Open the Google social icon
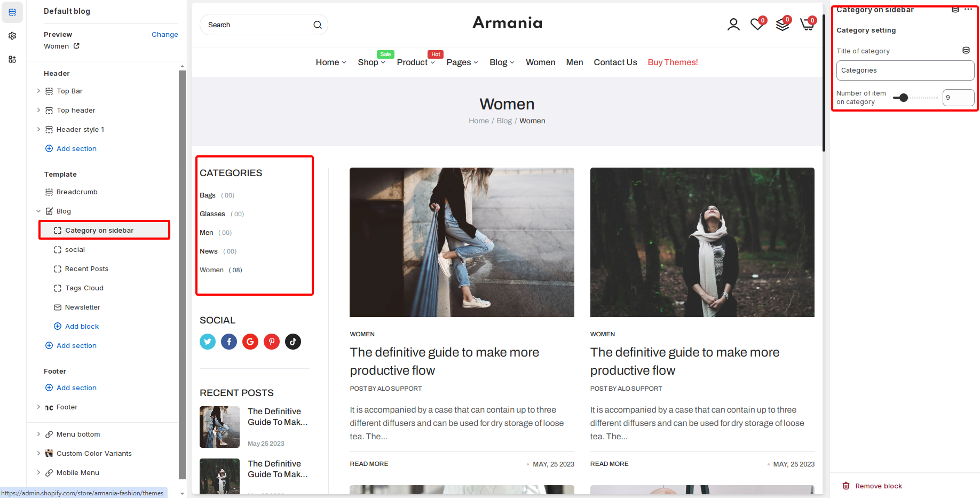The height and width of the screenshot is (498, 980). [250, 342]
